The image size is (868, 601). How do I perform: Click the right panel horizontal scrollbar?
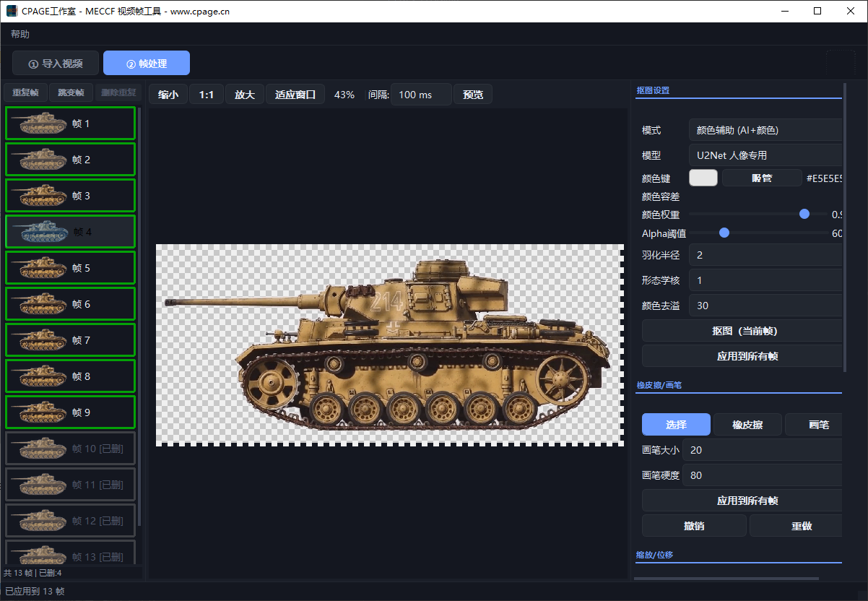click(726, 579)
